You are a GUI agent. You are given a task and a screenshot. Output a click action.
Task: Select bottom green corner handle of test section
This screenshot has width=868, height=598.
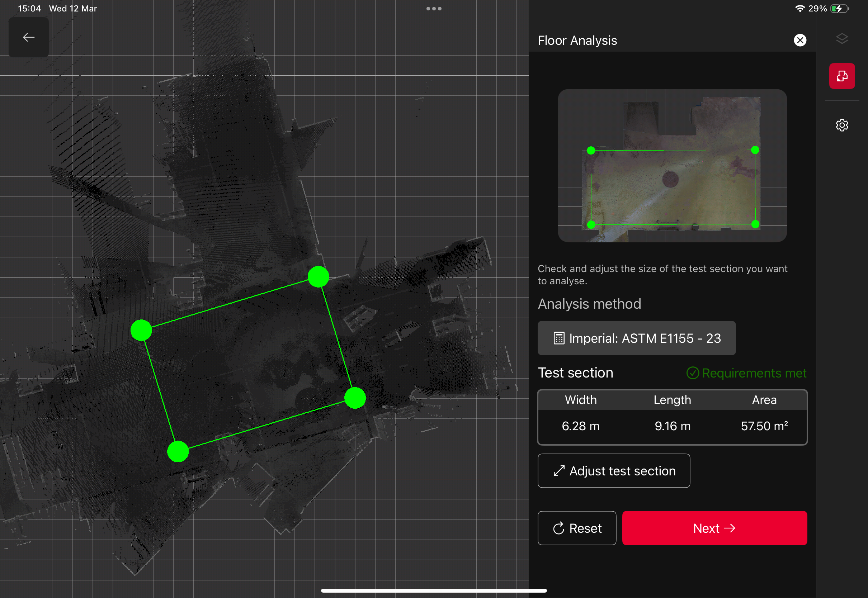(178, 451)
